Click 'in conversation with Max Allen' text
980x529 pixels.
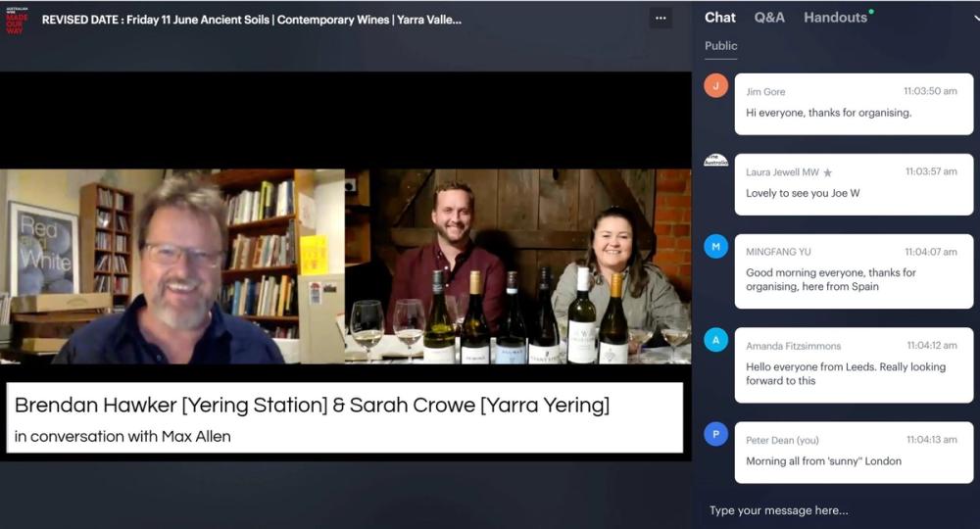click(122, 437)
